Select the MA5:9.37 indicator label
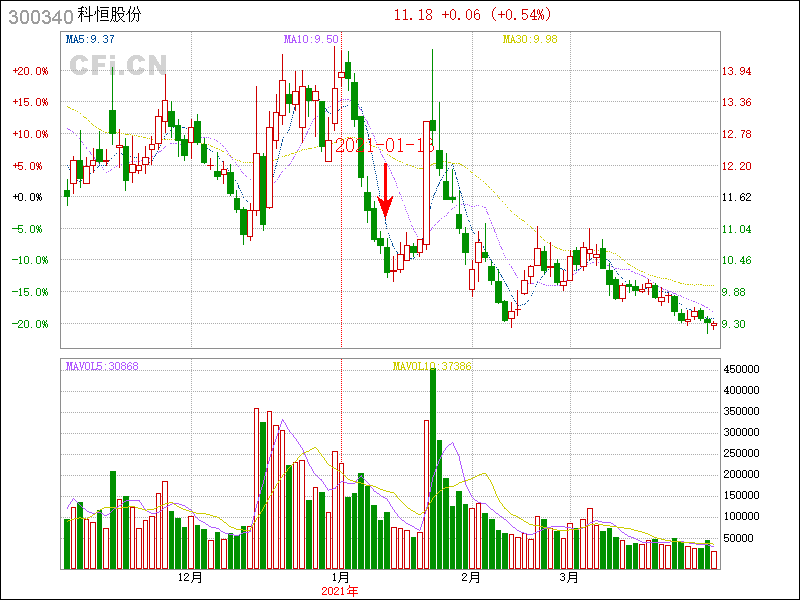The height and width of the screenshot is (600, 800). 91,39
